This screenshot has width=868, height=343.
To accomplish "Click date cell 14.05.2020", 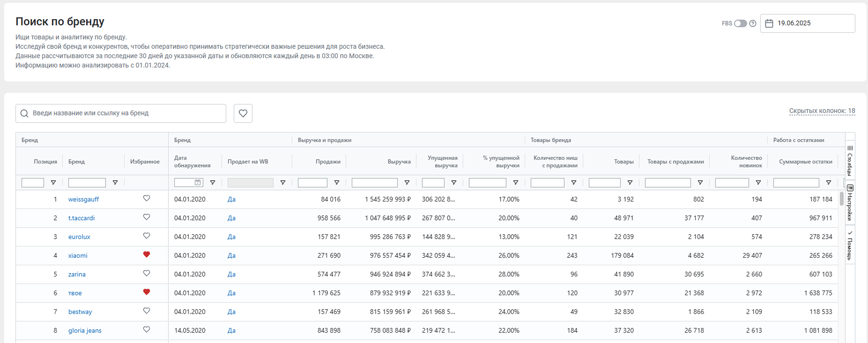I will coord(190,331).
